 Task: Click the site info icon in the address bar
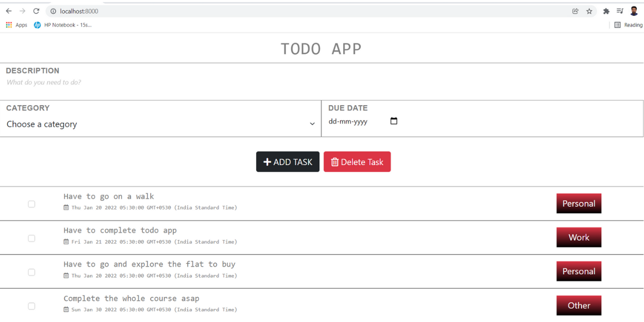tap(53, 11)
